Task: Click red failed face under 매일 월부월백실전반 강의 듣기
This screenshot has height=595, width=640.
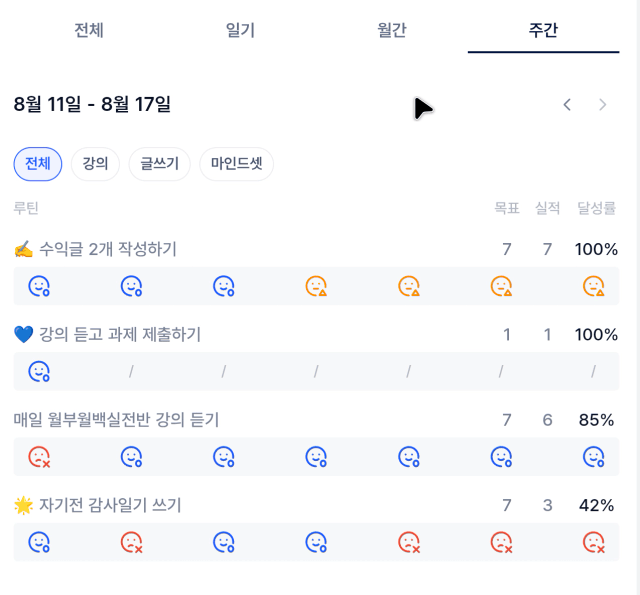Action: (x=39, y=457)
